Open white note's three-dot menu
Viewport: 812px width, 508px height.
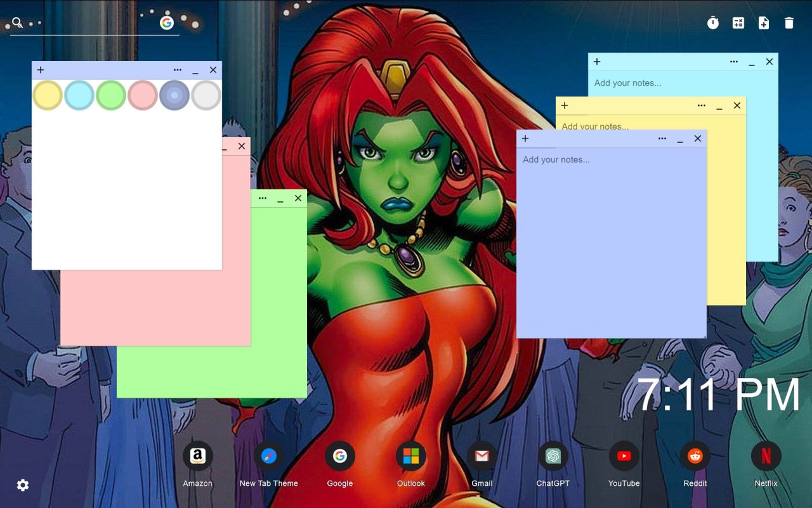[x=178, y=70]
